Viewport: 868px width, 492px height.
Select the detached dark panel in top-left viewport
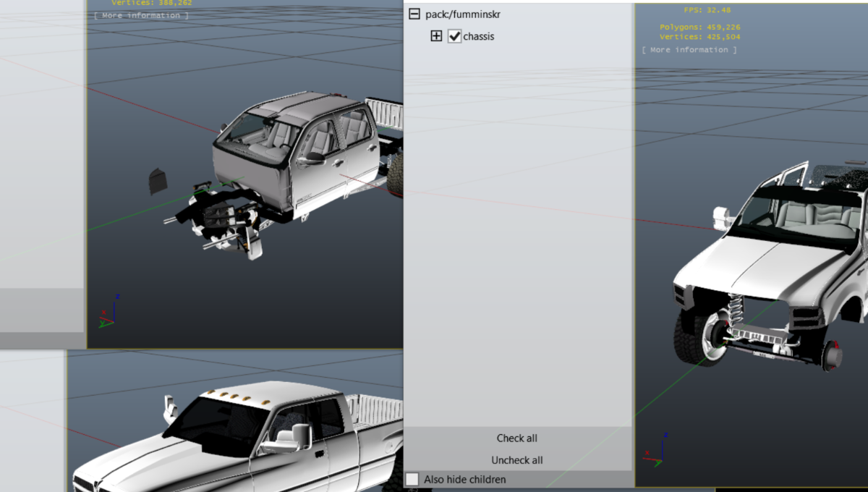[158, 181]
